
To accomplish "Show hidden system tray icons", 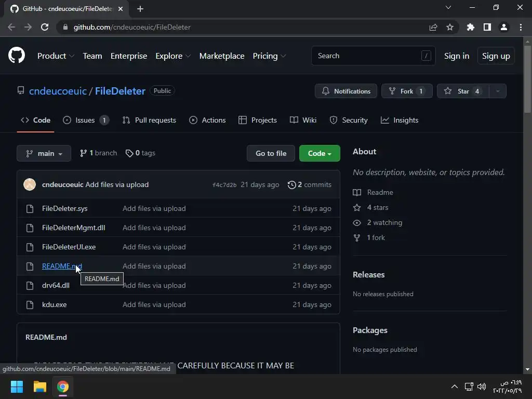I will click(x=455, y=387).
